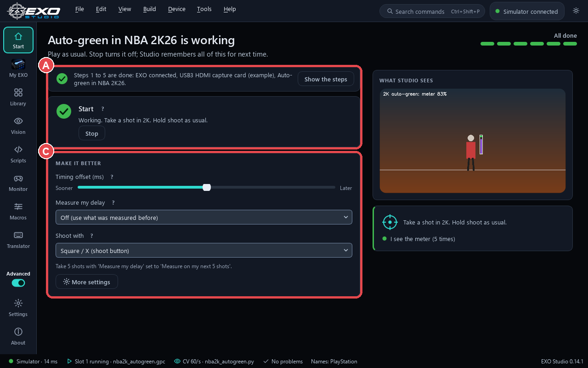
Task: Click the green check beside steps summary
Action: point(62,79)
